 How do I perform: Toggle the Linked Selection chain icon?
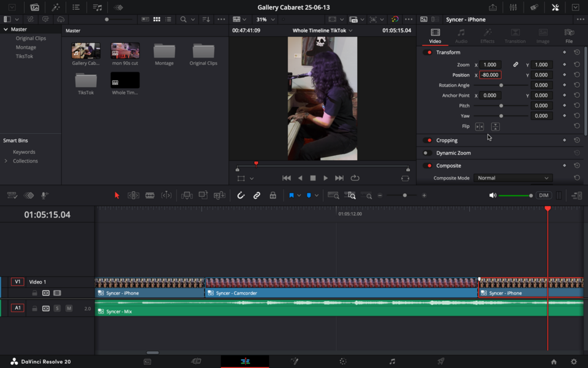tap(257, 195)
